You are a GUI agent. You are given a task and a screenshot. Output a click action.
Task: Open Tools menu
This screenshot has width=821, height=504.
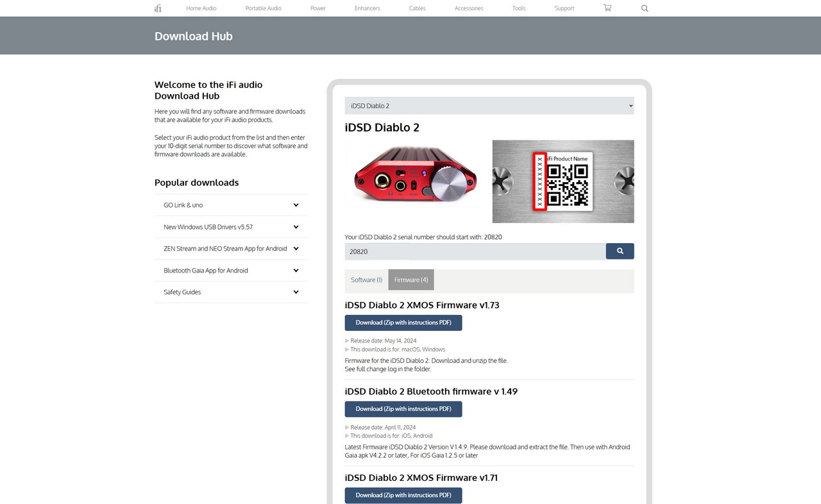tap(519, 8)
